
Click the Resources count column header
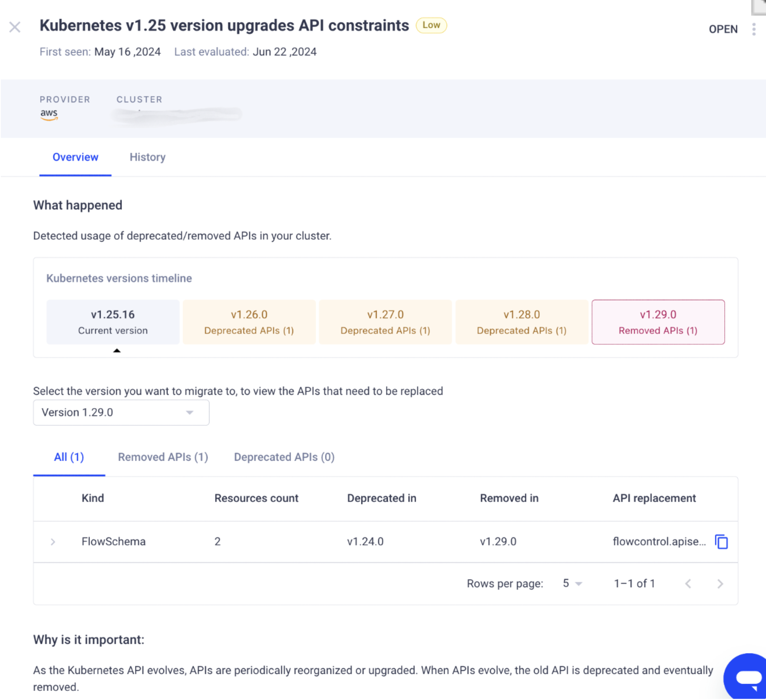click(x=256, y=498)
